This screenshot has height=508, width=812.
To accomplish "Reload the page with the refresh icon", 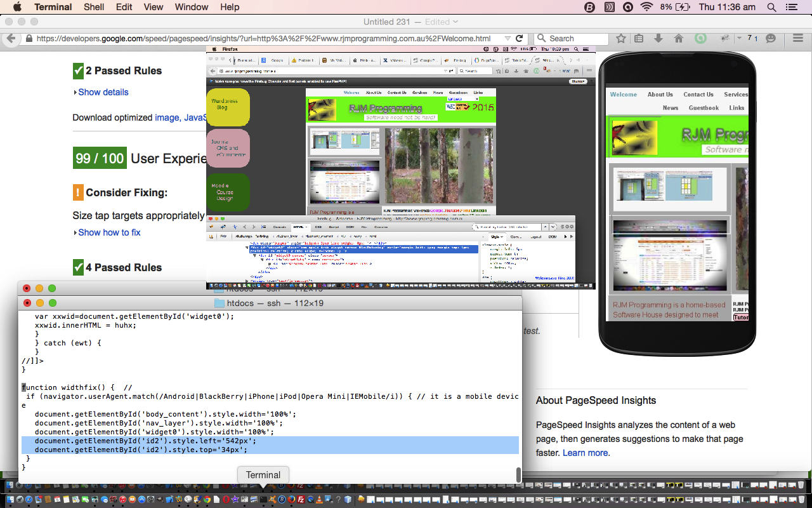I will tap(519, 38).
